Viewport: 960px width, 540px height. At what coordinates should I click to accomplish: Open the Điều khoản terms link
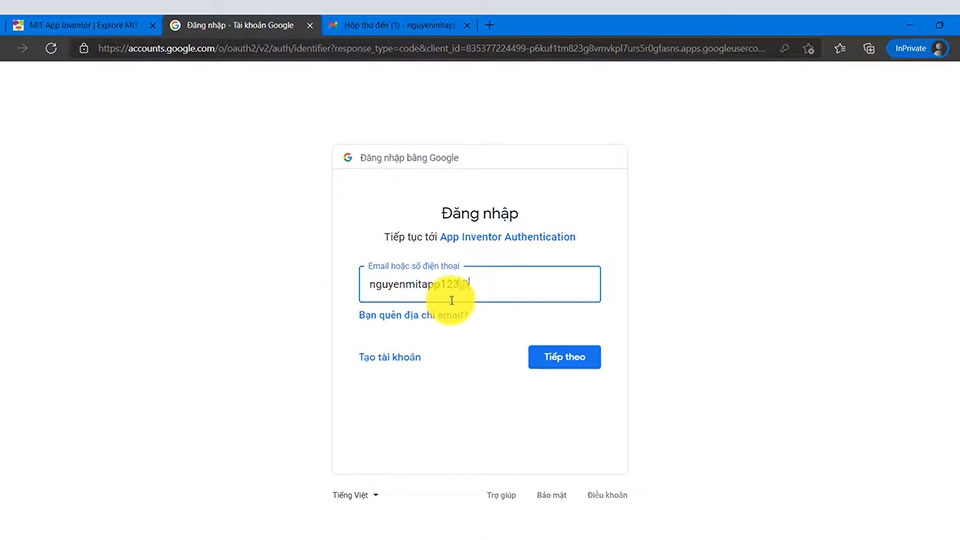(x=607, y=495)
